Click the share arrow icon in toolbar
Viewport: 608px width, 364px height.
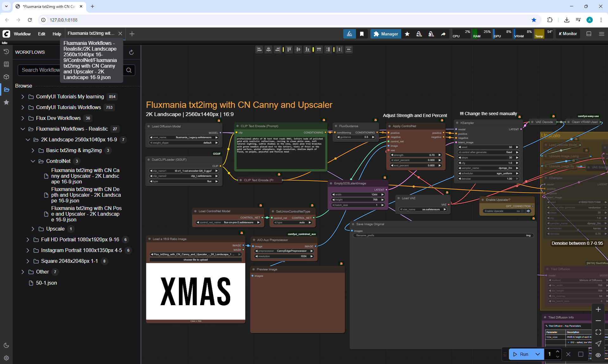click(x=443, y=34)
